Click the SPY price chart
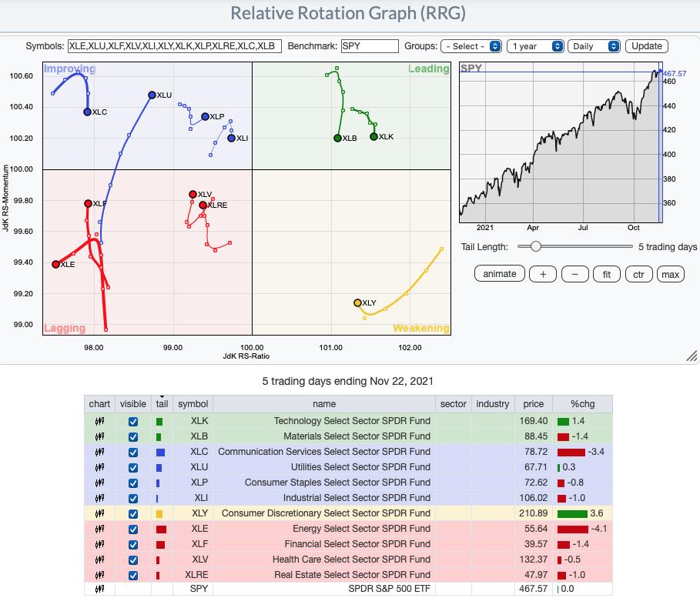The height and width of the screenshot is (598, 700). (561, 142)
